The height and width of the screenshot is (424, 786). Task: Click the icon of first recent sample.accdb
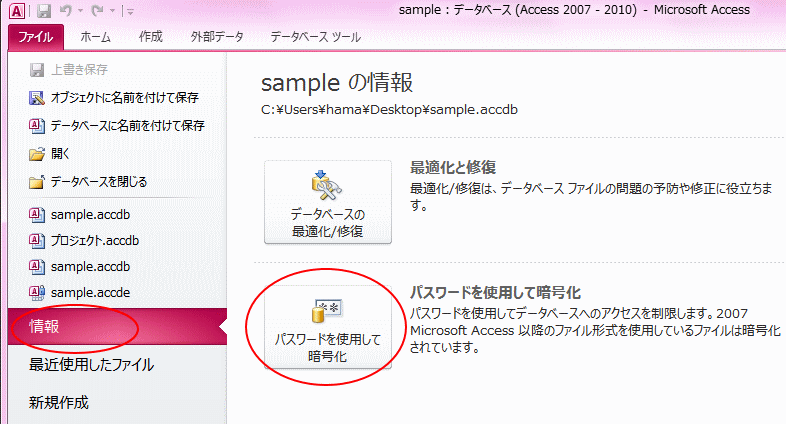pos(37,215)
